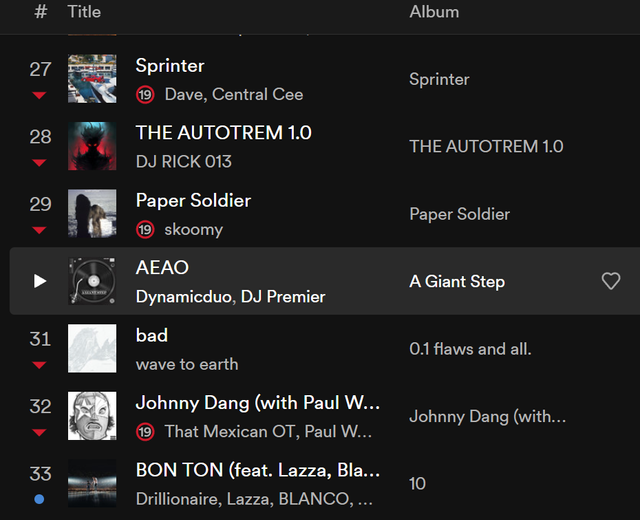Image resolution: width=640 pixels, height=520 pixels.
Task: Open the 0.1 flaws and all. album
Action: (470, 349)
